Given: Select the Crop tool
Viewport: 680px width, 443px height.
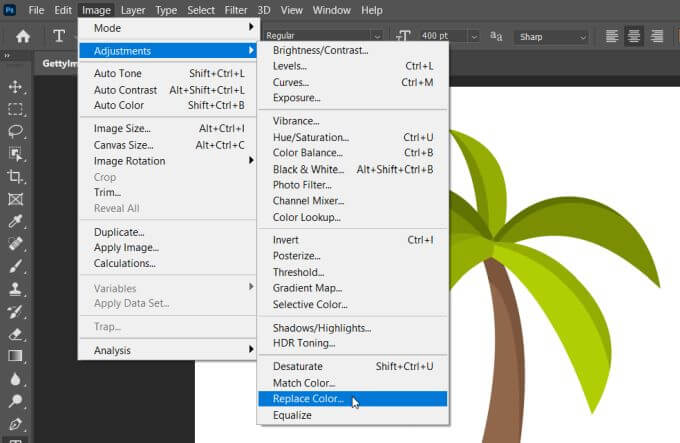Looking at the screenshot, I should click(15, 176).
